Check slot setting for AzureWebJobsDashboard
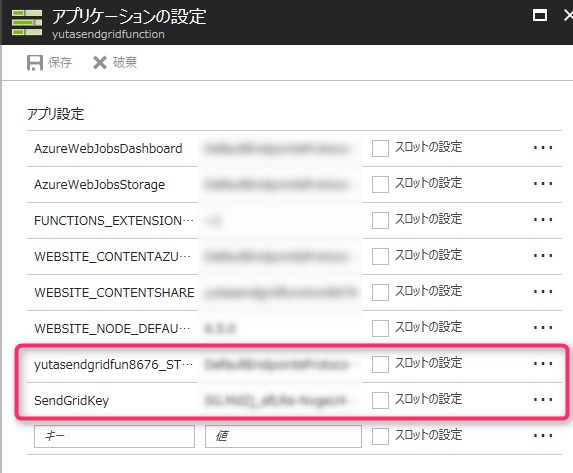The image size is (573, 473). (x=380, y=148)
